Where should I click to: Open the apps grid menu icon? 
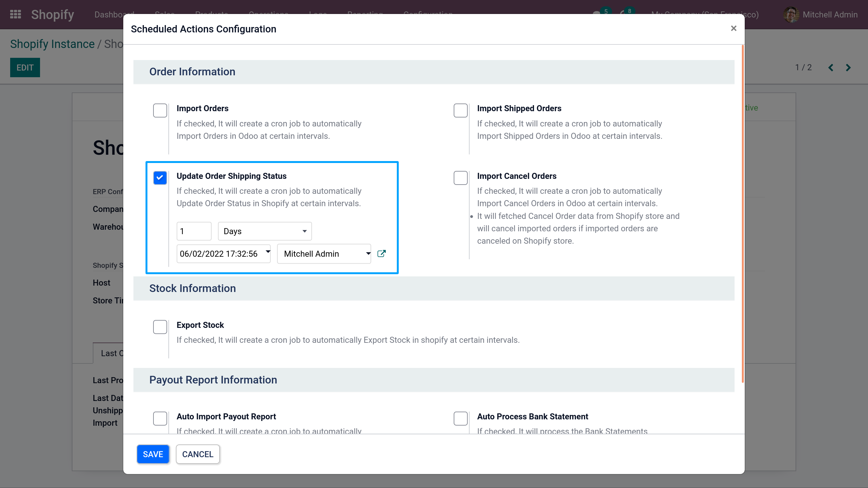[16, 15]
